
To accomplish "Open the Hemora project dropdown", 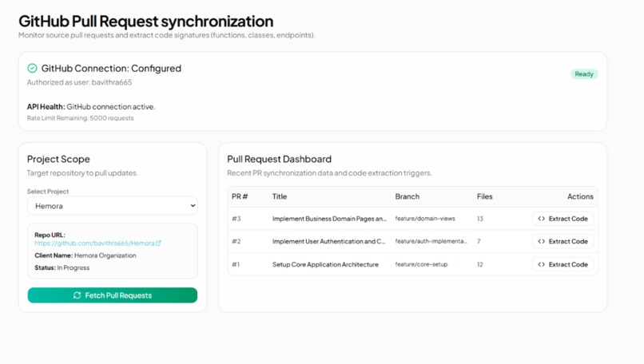I will tap(113, 206).
